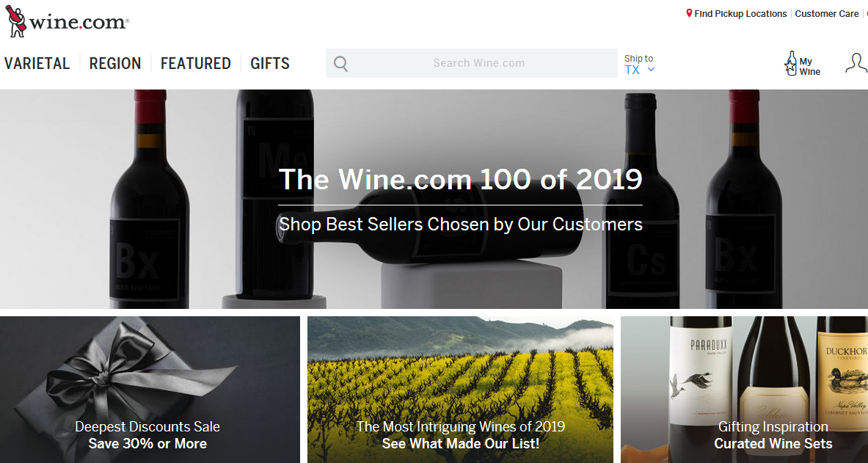
Task: Open the Gifts menu
Action: click(270, 64)
